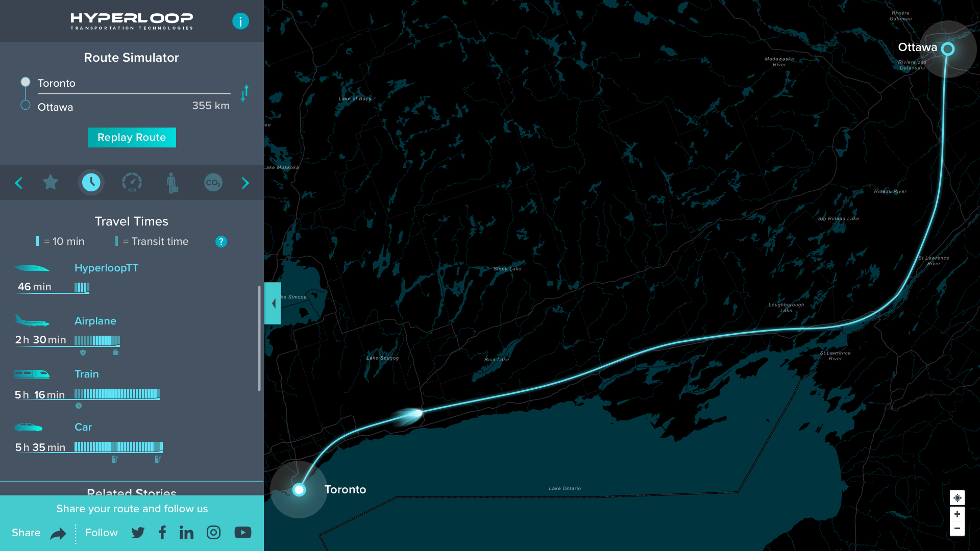Go to the next category with the right chevron
Viewport: 980px width, 551px height.
coord(245,183)
